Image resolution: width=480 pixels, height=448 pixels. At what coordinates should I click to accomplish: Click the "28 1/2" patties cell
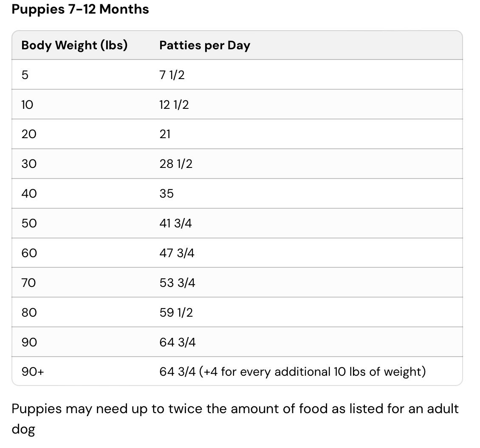tap(176, 164)
